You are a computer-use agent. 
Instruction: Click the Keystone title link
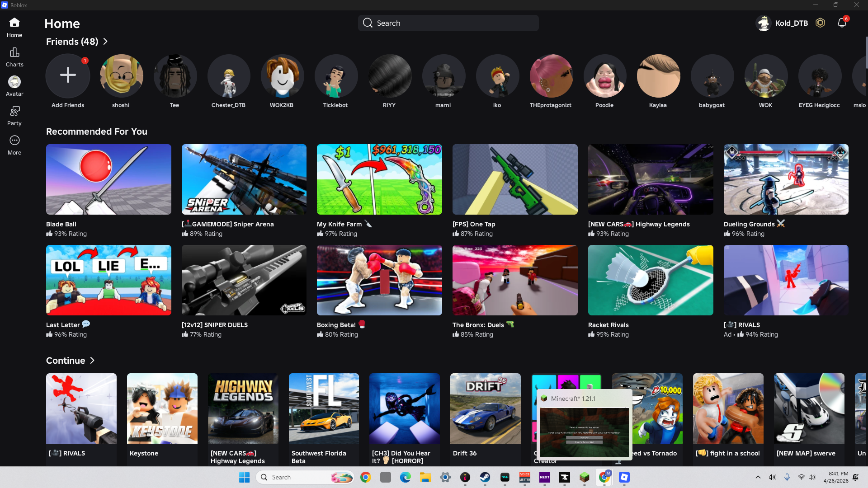point(144,453)
